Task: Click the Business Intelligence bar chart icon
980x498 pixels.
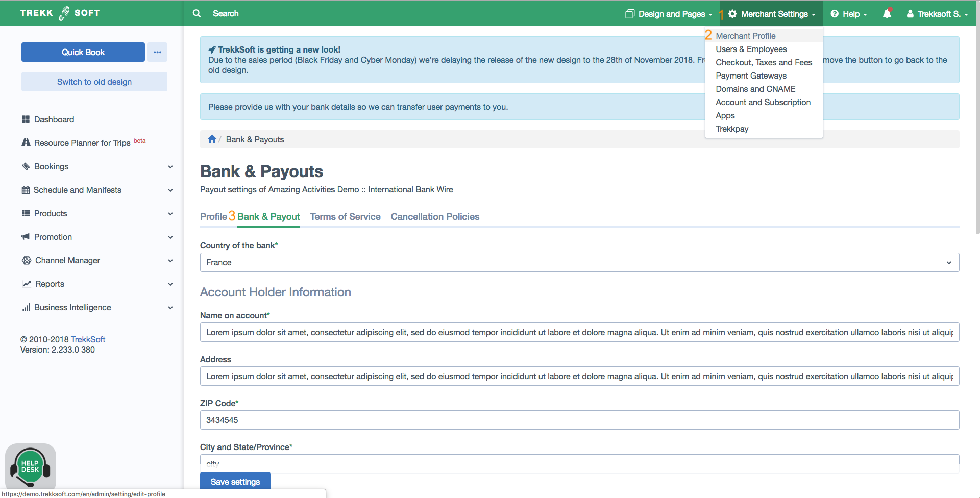Action: pyautogui.click(x=26, y=307)
